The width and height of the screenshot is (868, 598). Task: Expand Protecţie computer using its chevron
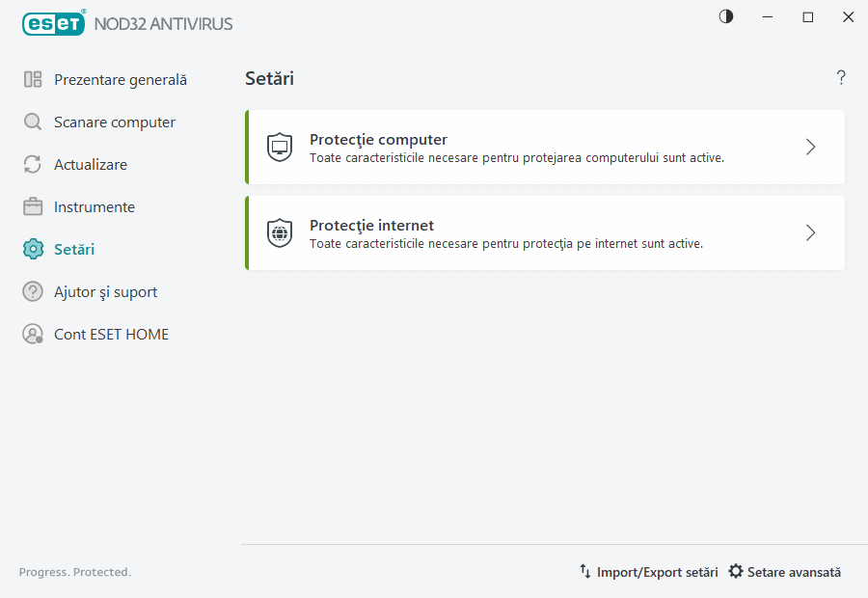click(x=810, y=147)
